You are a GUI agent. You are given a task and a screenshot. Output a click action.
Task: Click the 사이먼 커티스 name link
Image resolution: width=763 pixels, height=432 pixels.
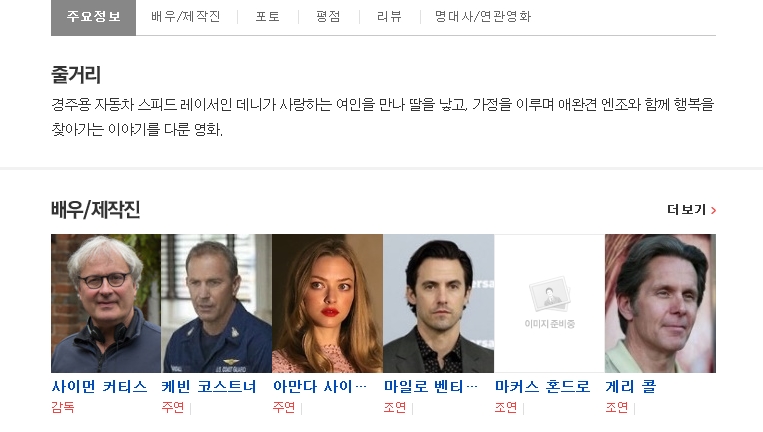[99, 387]
